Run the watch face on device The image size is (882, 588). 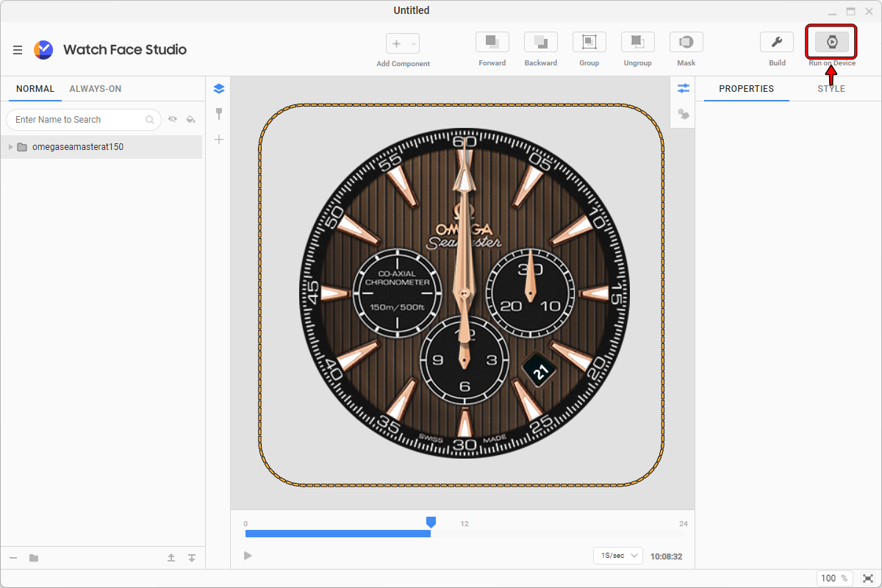(x=832, y=42)
